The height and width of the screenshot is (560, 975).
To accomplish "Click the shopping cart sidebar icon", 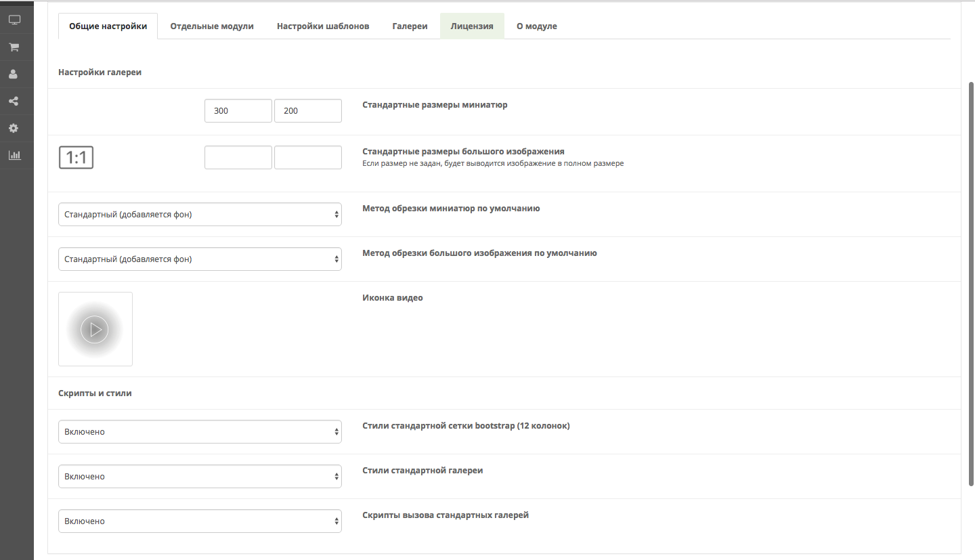I will pyautogui.click(x=14, y=47).
